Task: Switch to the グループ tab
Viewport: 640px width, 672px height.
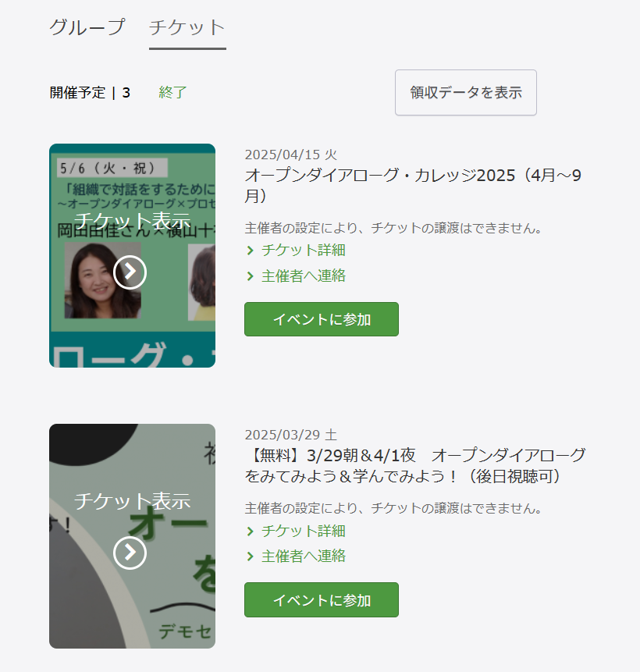Action: tap(87, 27)
